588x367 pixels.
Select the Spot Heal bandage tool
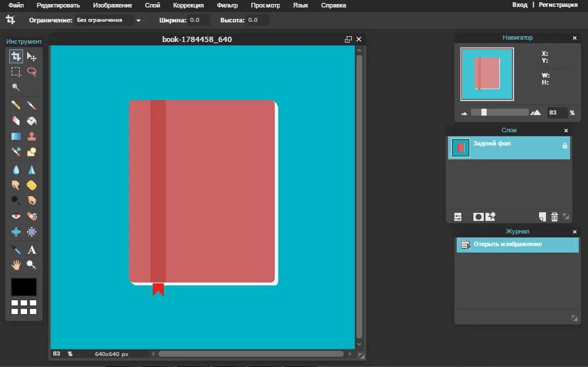[32, 216]
